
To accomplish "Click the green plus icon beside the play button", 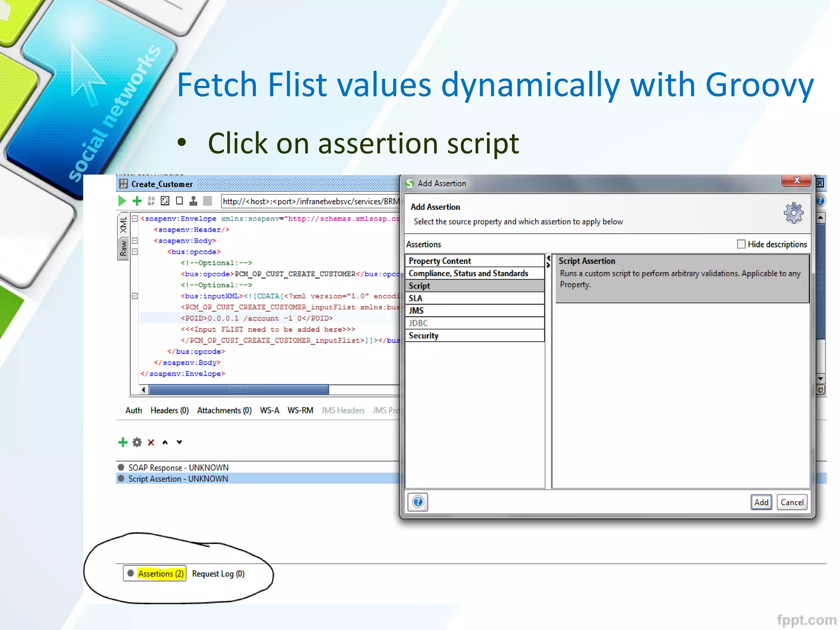I will tap(137, 201).
